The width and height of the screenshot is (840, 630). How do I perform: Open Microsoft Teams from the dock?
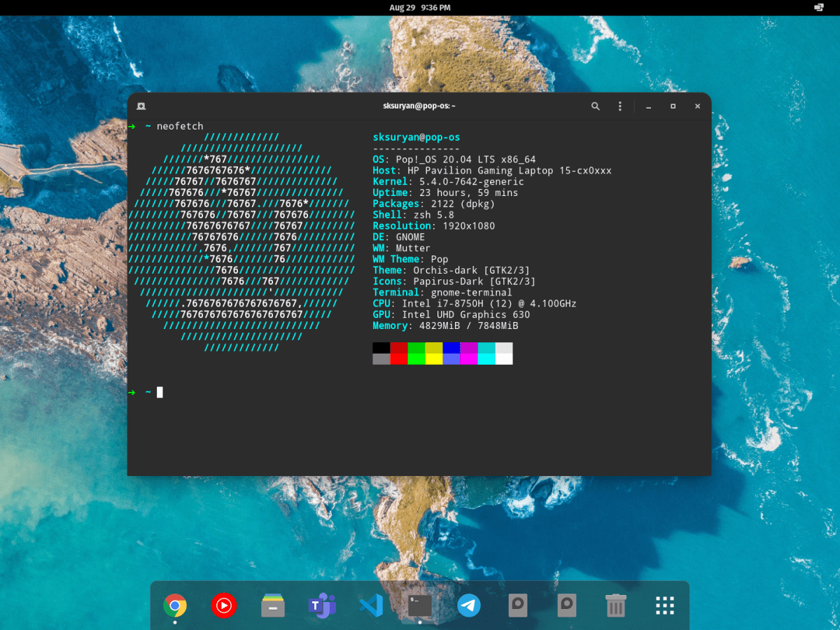tap(322, 605)
